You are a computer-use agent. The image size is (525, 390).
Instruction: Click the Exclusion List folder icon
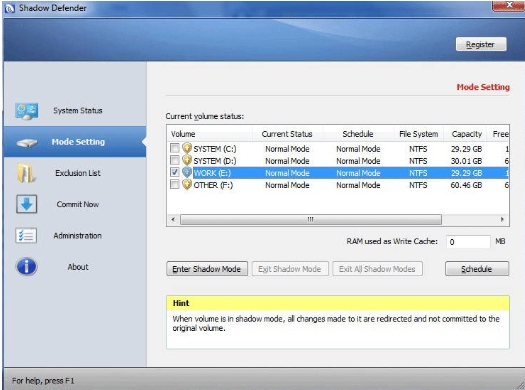pyautogui.click(x=26, y=173)
